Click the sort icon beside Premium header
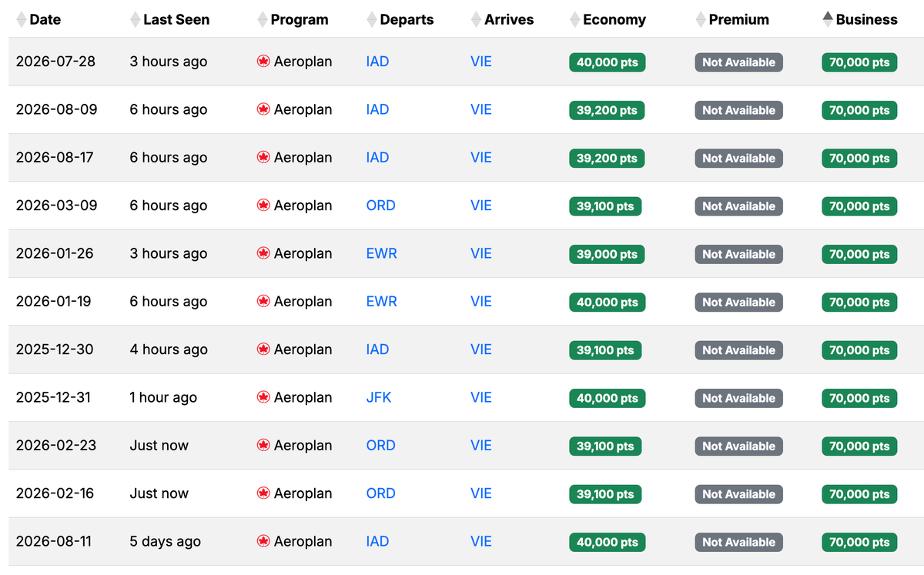Image resolution: width=924 pixels, height=575 pixels. tap(701, 20)
